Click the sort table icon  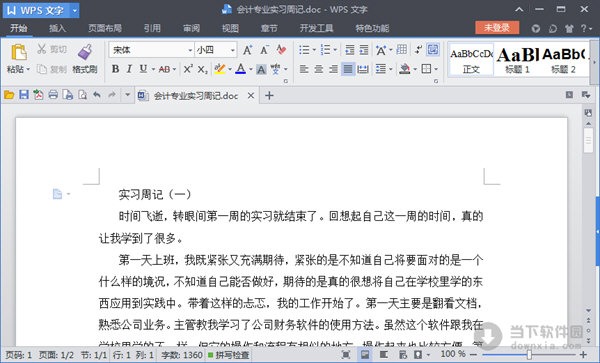(x=401, y=50)
